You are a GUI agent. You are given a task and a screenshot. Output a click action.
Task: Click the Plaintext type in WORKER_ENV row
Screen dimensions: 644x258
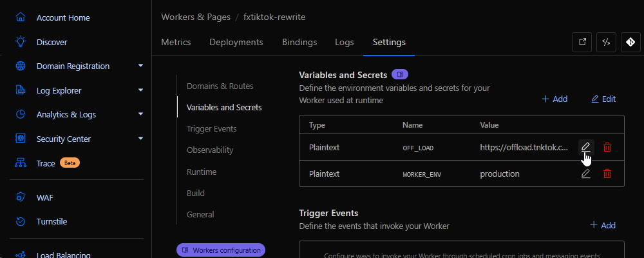[x=324, y=174]
